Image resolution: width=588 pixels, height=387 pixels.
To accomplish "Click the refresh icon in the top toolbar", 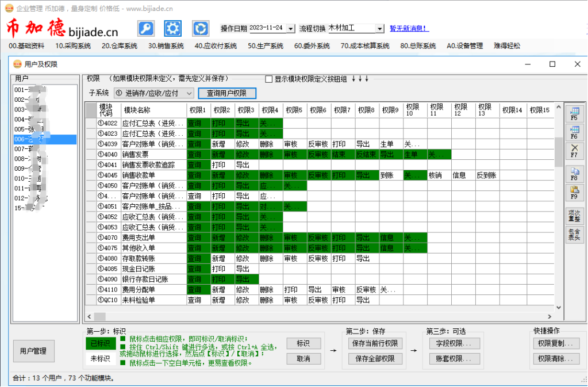I will (x=201, y=29).
